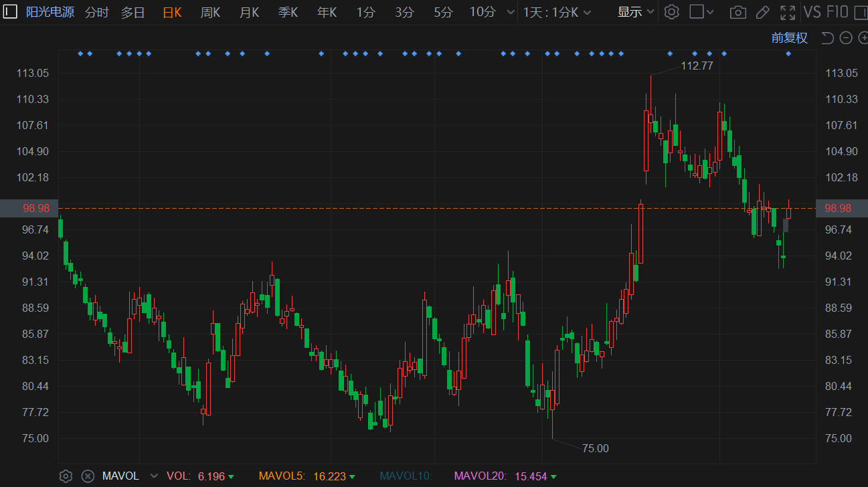
Task: Click the square layout icon
Action: coord(697,12)
